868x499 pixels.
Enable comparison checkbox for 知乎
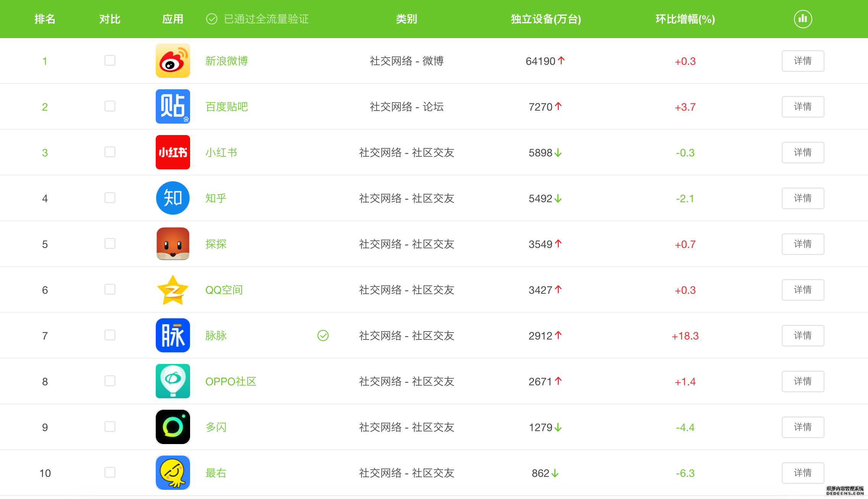click(110, 198)
